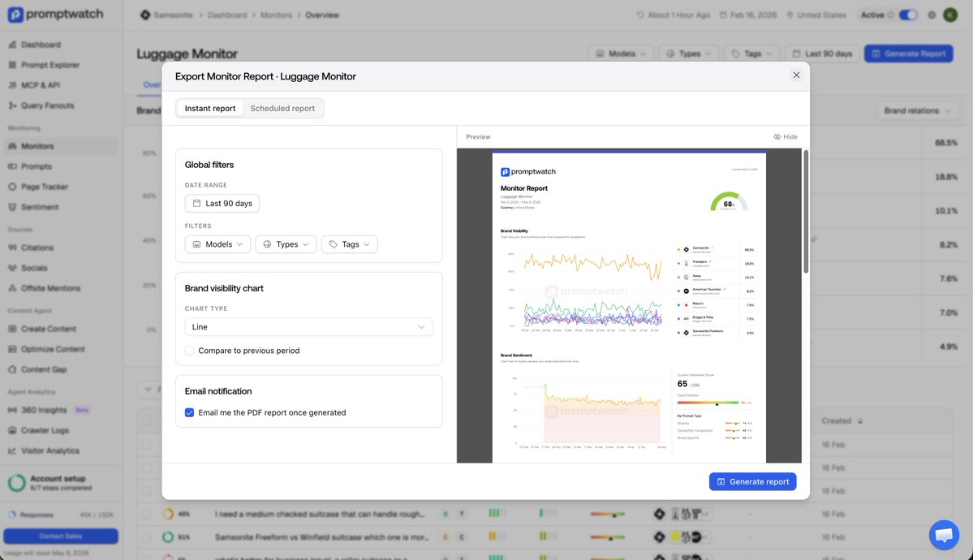Click the Create Content sidebar icon
The height and width of the screenshot is (560, 973).
tap(12, 329)
